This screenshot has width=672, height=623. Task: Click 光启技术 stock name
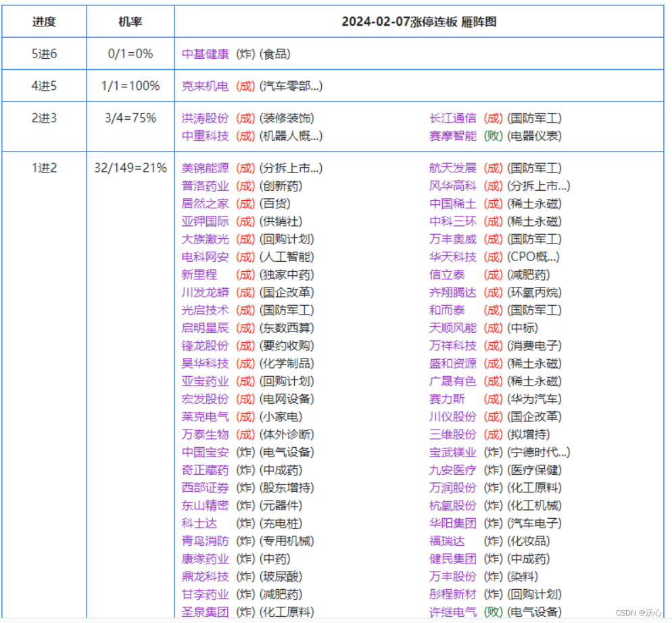(x=206, y=310)
